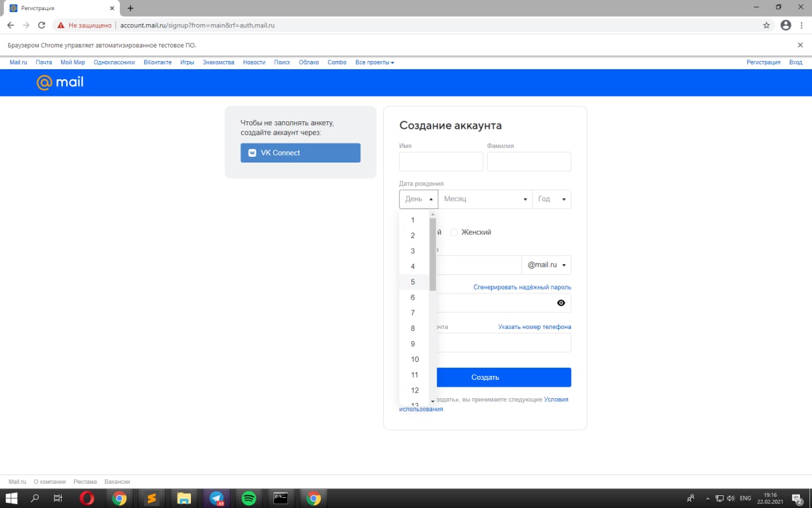Click day list scrollbar thumb
This screenshot has width=812, height=508.
pyautogui.click(x=433, y=254)
